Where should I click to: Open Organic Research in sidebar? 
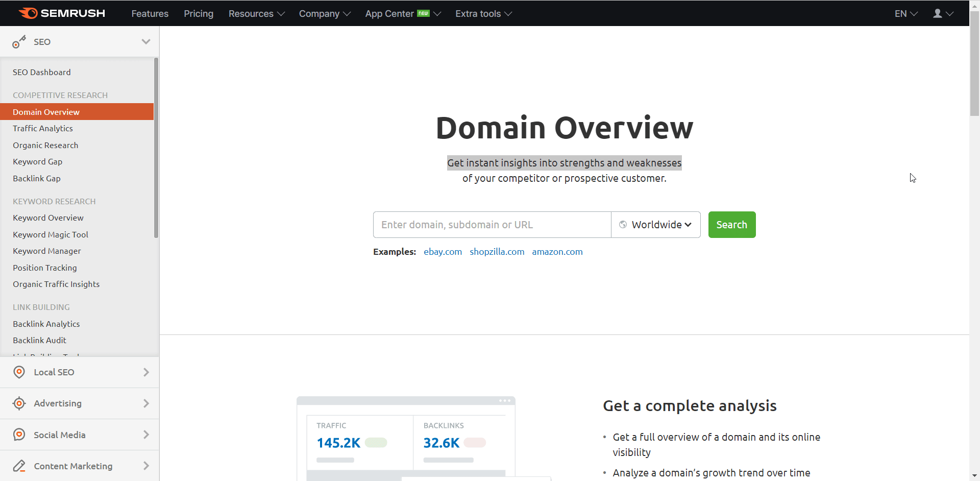[45, 146]
